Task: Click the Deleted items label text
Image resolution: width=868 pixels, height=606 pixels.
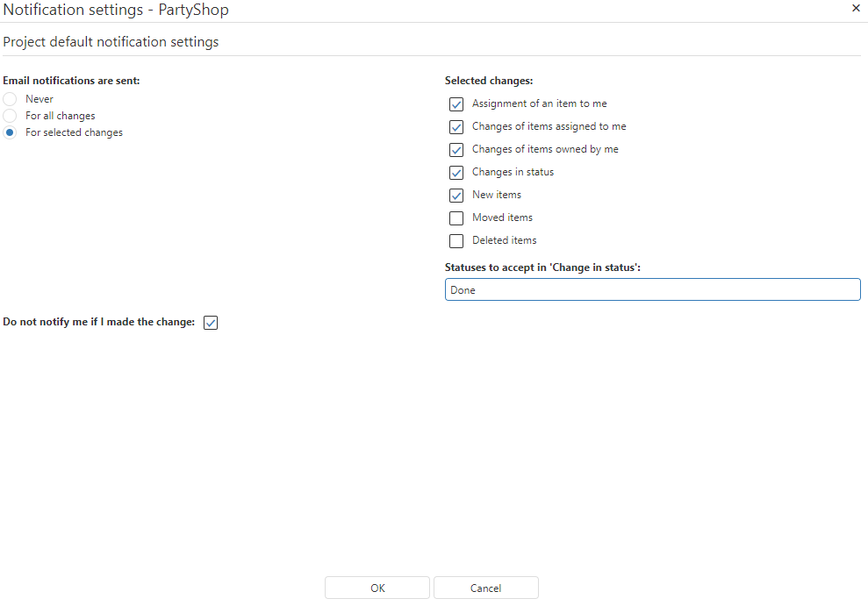Action: click(x=504, y=240)
